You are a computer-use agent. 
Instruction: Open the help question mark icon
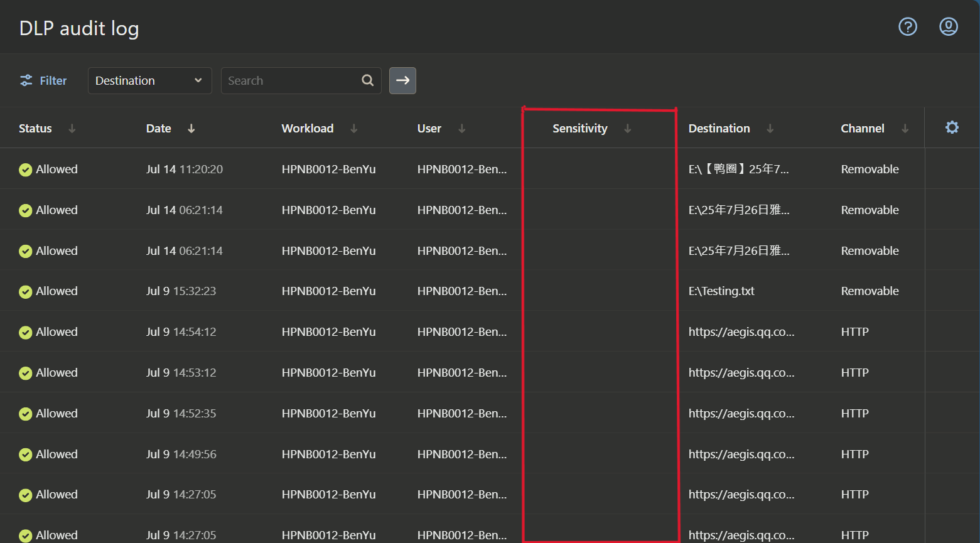pyautogui.click(x=908, y=27)
